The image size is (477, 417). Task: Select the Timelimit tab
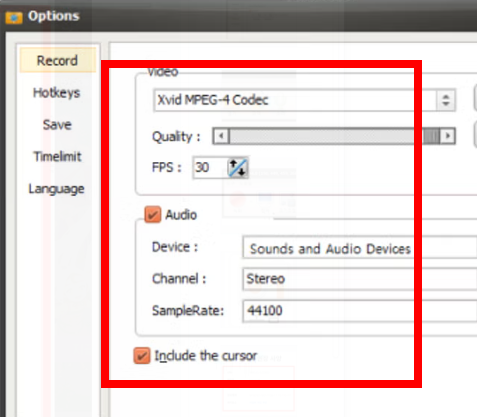(57, 156)
